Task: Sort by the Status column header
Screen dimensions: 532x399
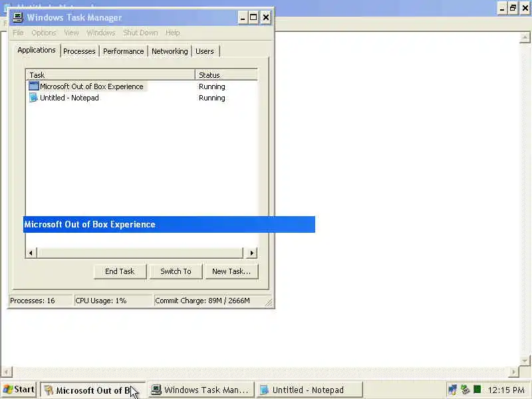Action: [226, 75]
